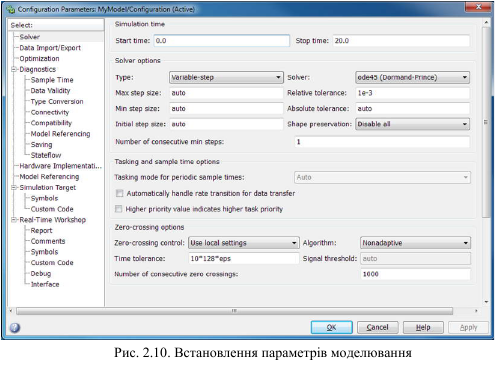Image resolution: width=496 pixels, height=371 pixels.
Task: Select top-level Model Referencing item
Action: pos(49,177)
